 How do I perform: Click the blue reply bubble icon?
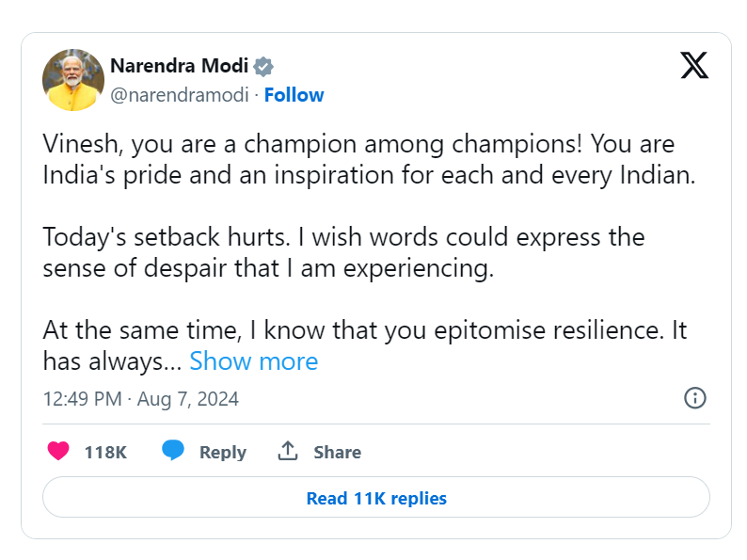[172, 452]
